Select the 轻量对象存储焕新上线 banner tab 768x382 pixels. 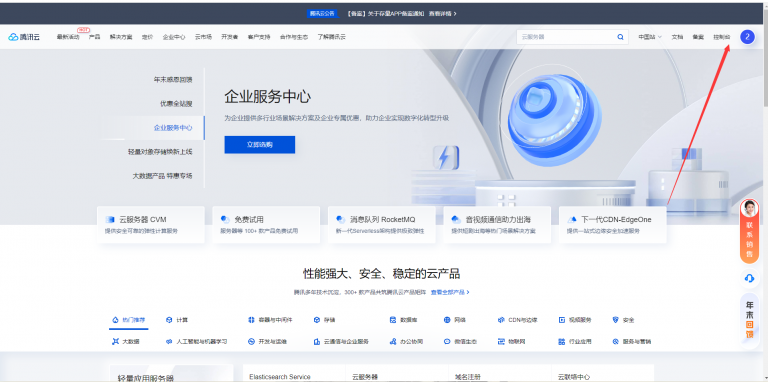tap(160, 152)
